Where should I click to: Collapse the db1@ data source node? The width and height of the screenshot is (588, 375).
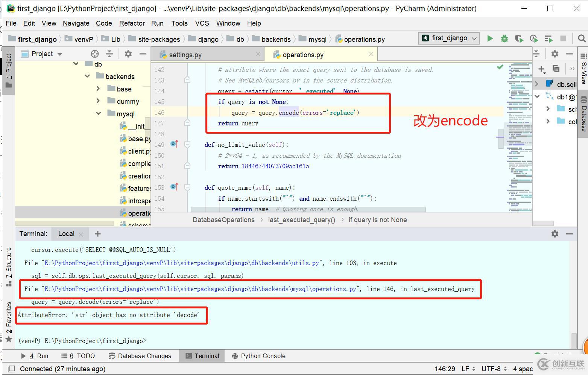coord(537,97)
